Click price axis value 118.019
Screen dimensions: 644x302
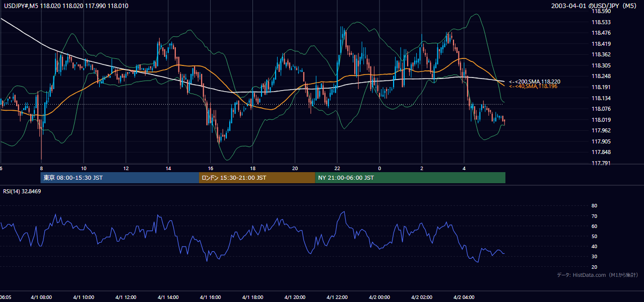[601, 120]
